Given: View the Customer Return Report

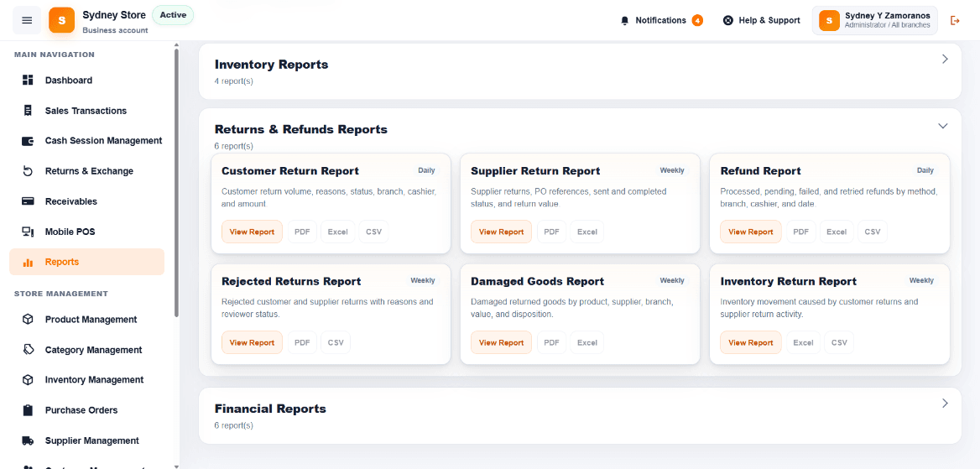Looking at the screenshot, I should coord(252,232).
